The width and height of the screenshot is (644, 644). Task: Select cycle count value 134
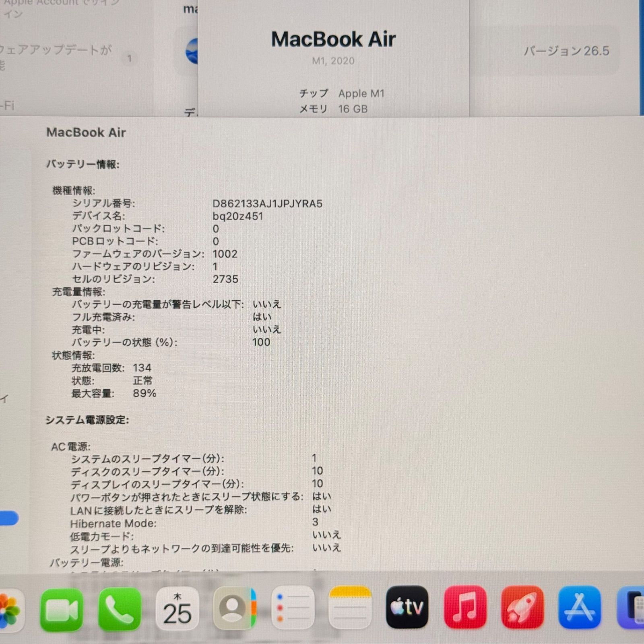[142, 367]
